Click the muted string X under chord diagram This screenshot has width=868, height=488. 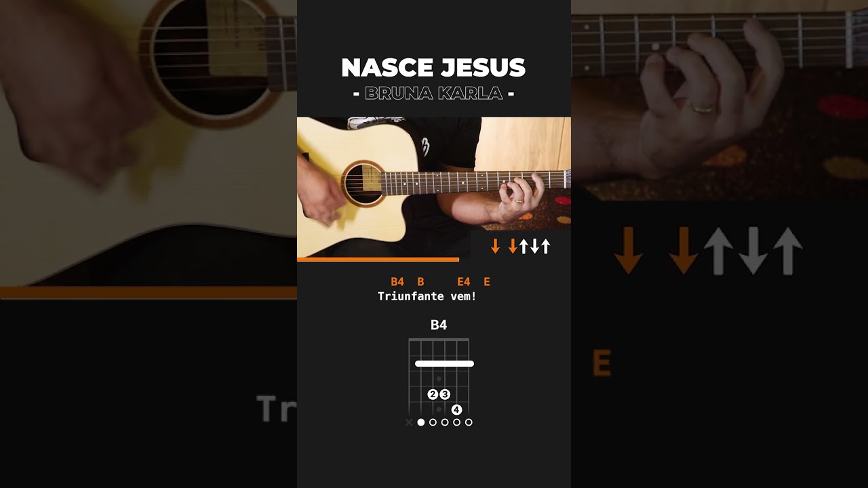tap(409, 422)
